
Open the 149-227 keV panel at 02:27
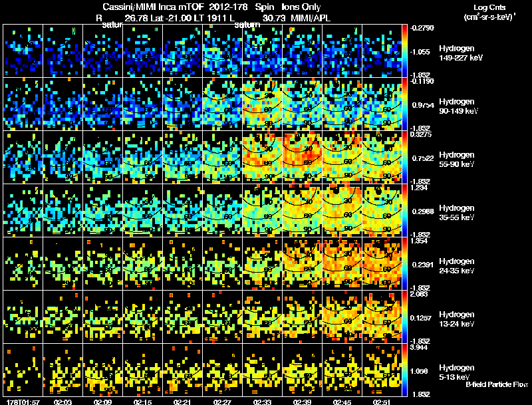pyautogui.click(x=222, y=51)
